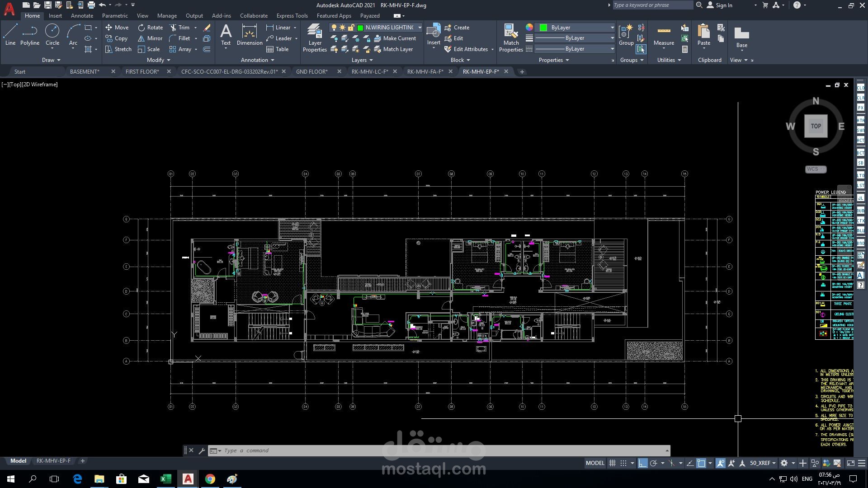Click Make Current layer button
The height and width of the screenshot is (488, 868).
coord(395,38)
